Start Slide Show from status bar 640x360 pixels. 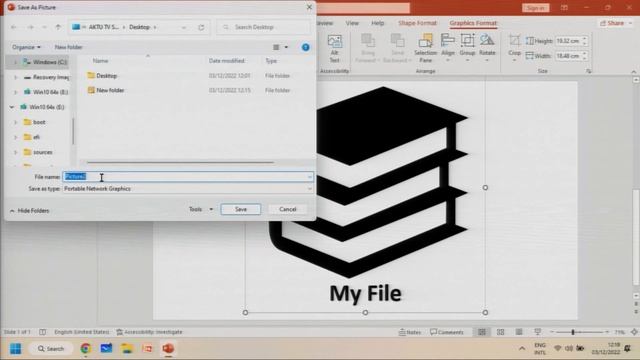click(x=538, y=332)
